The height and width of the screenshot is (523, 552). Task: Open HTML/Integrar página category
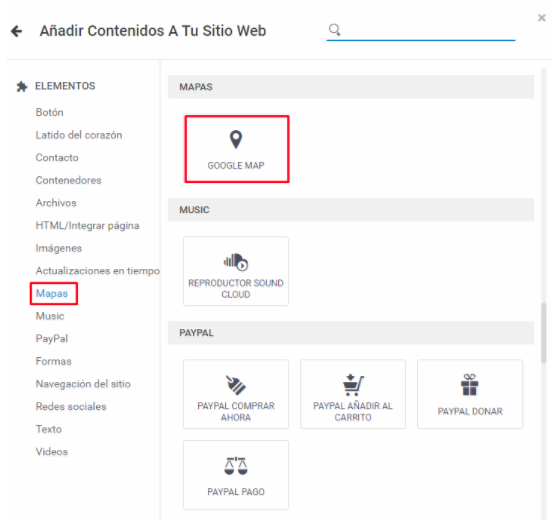click(87, 226)
